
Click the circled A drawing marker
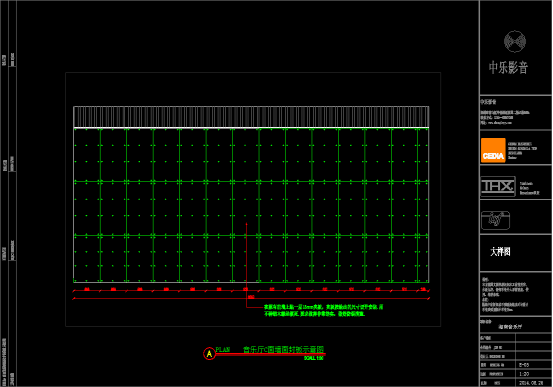[x=209, y=353]
